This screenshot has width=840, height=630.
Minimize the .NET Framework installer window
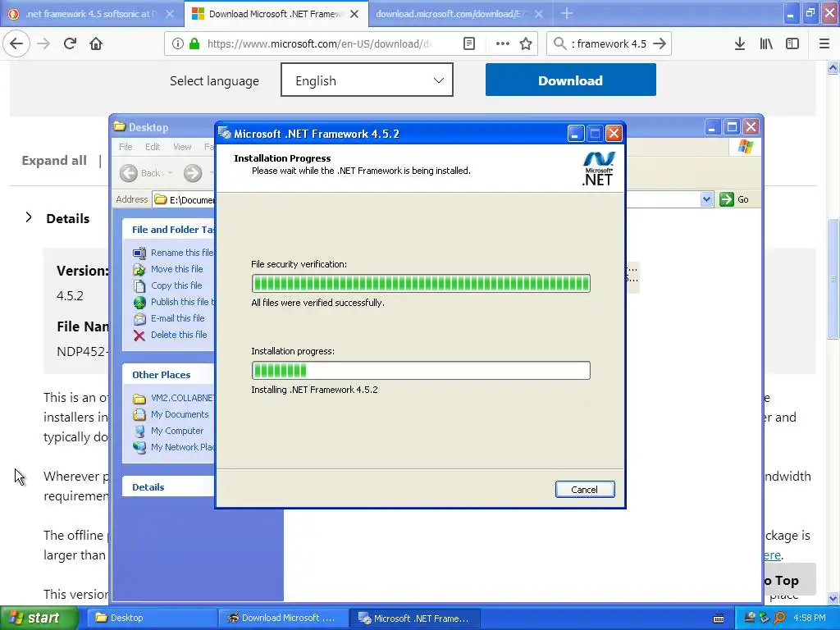coord(575,134)
